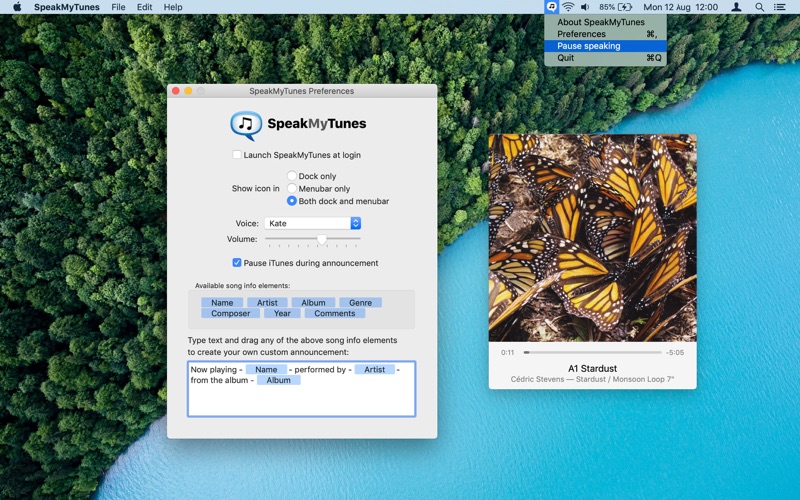Click the Artist token inside announcement text
The image size is (800, 500).
(374, 369)
